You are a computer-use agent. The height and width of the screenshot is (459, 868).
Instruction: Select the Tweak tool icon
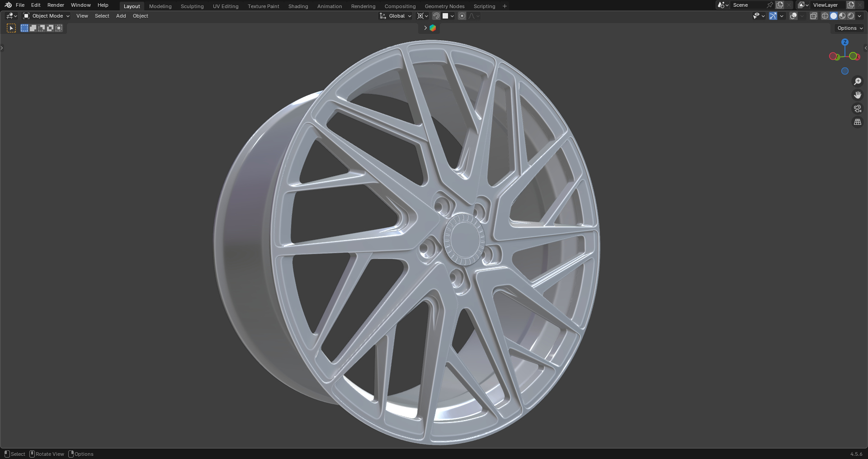(11, 28)
